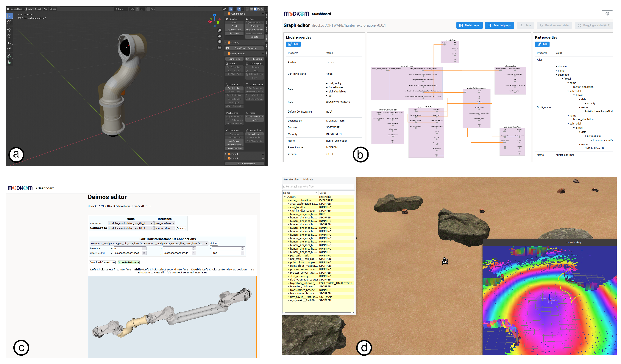Click the Rotate tool icon
The width and height of the screenshot is (621, 364).
pos(9,36)
